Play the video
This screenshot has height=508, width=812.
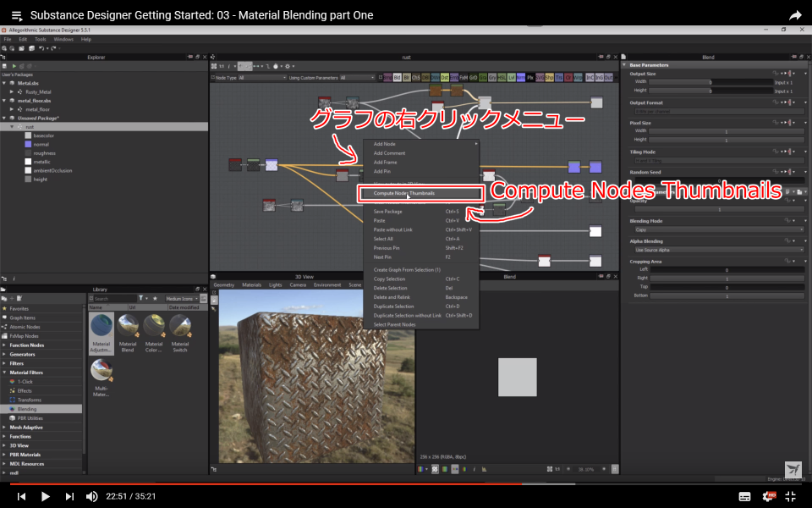click(45, 497)
